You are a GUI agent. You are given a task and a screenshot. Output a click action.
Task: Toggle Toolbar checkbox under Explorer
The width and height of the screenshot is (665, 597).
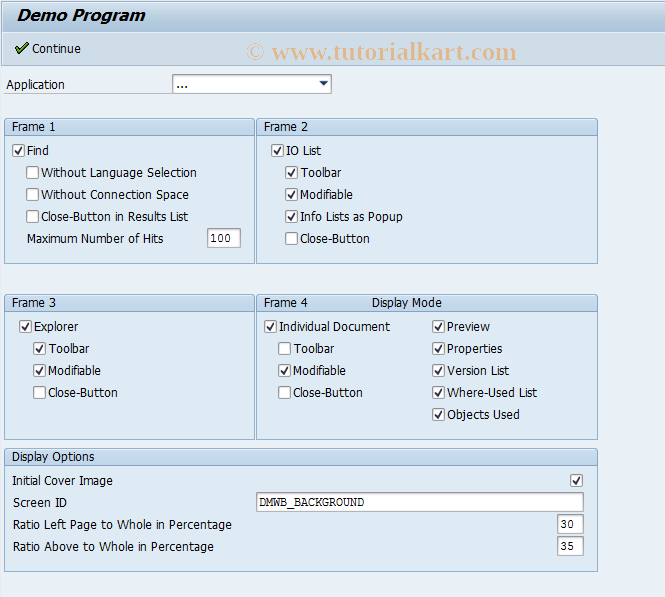(39, 349)
